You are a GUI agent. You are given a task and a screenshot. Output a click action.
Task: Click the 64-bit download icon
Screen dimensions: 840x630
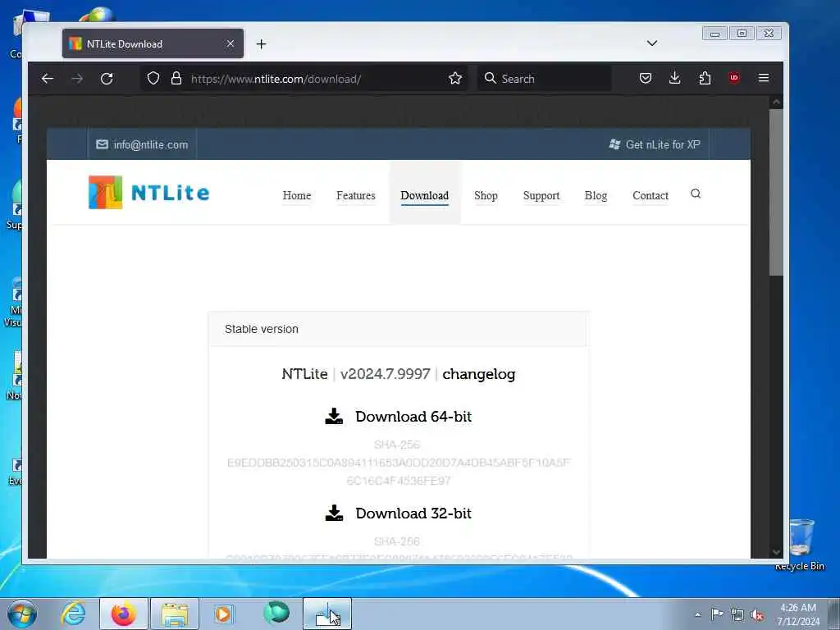point(334,416)
